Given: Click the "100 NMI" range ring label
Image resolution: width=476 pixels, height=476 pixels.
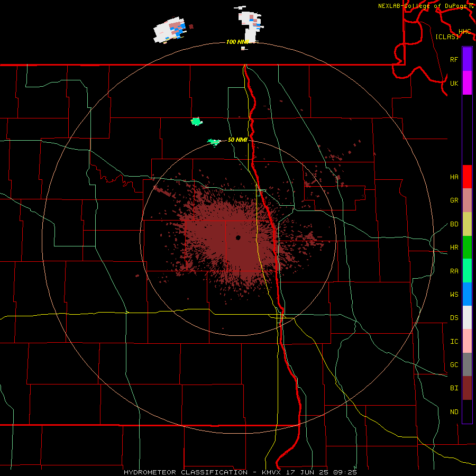Looking at the screenshot, I should (x=237, y=42).
